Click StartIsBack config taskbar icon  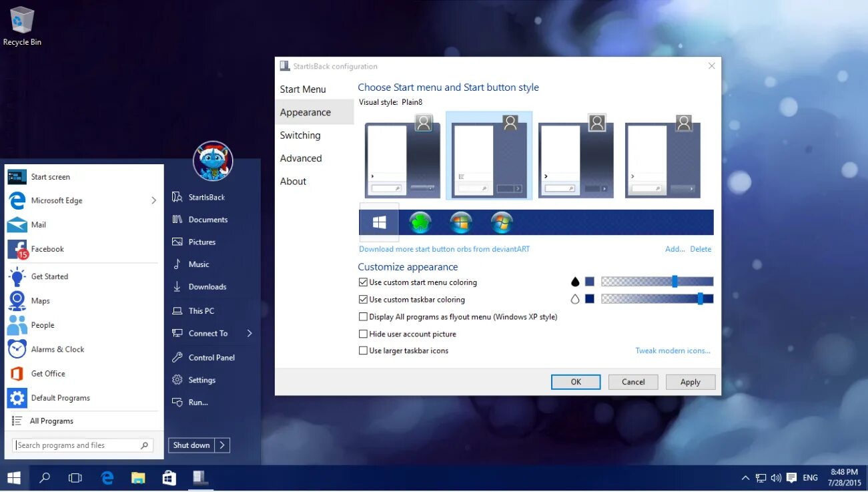[200, 478]
